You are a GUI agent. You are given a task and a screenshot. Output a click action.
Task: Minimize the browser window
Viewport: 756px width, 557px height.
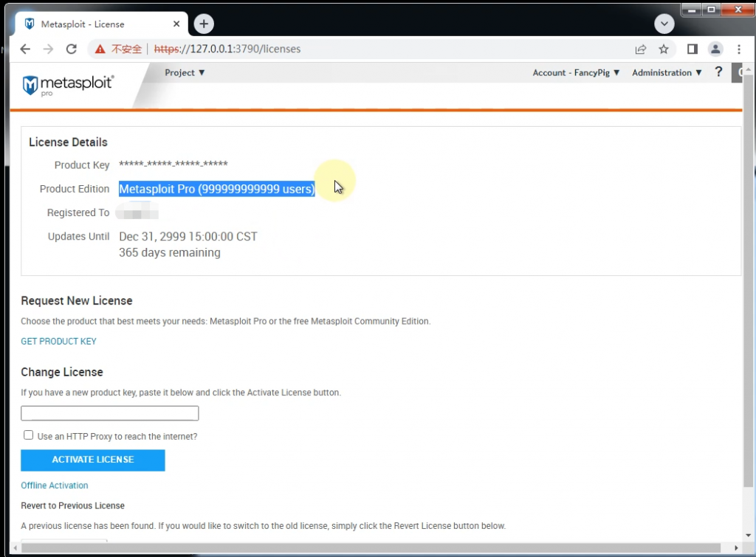[691, 10]
